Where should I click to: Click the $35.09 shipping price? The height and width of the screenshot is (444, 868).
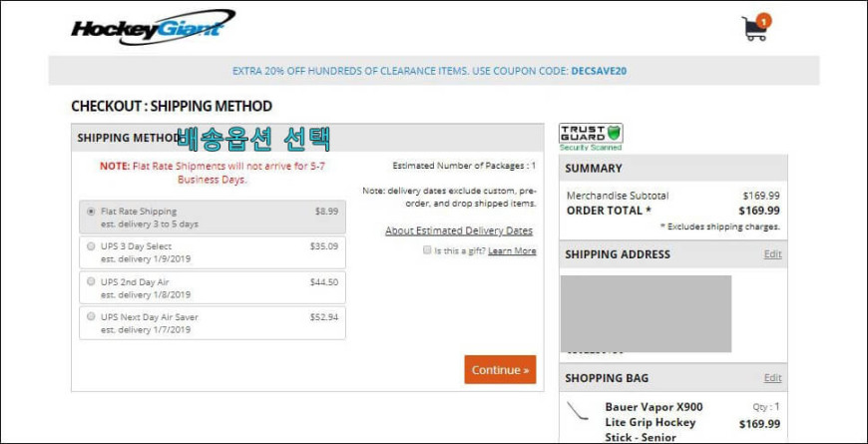click(324, 246)
